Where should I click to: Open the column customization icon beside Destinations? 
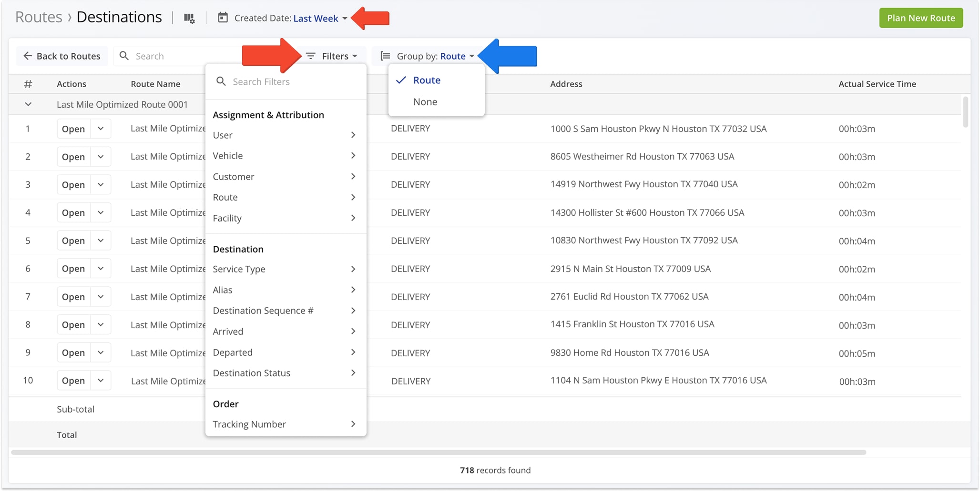tap(189, 18)
